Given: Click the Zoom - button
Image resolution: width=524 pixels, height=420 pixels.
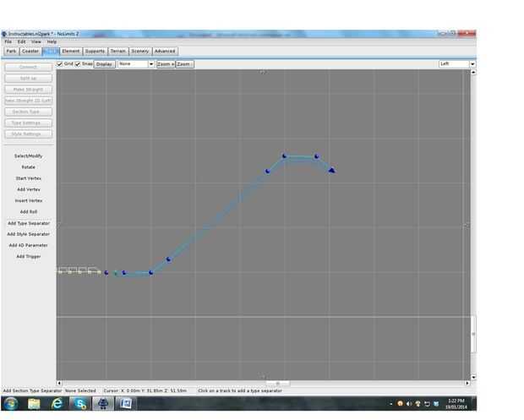Looking at the screenshot, I should [x=184, y=64].
